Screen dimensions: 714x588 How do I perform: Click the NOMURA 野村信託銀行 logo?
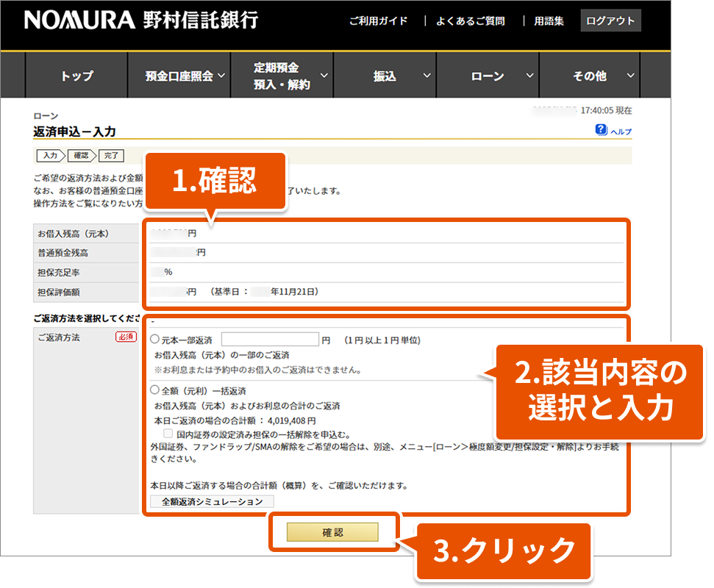[141, 20]
